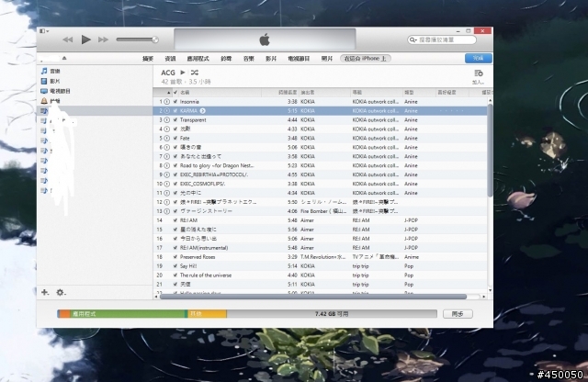
Task: Select the highlighted playlist in the sidebar
Action: tap(95, 110)
